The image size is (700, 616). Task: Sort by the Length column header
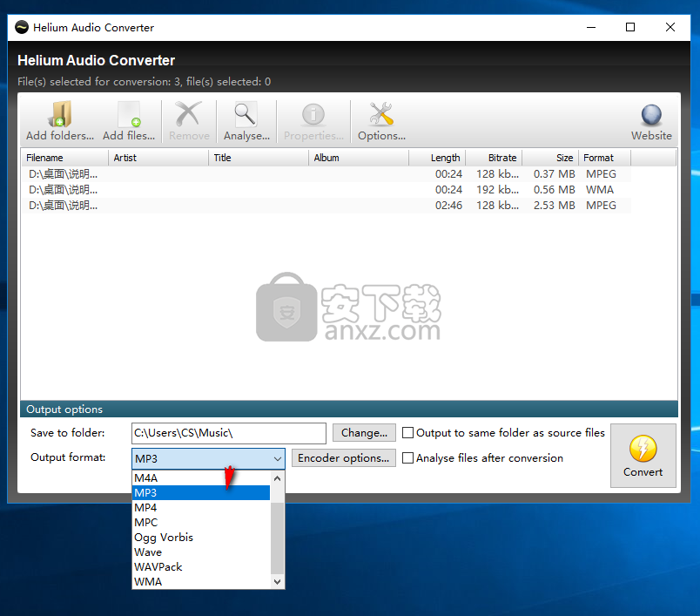pos(437,158)
